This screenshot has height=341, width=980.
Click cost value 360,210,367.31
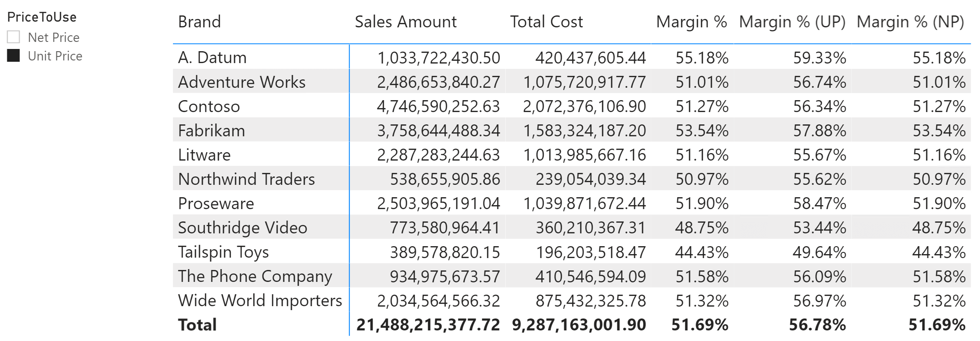[590, 228]
